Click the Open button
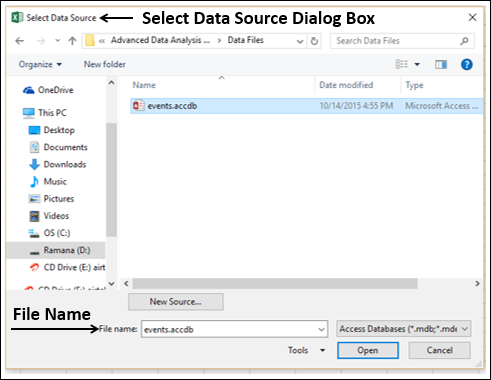Image resolution: width=491 pixels, height=380 pixels. pos(368,350)
